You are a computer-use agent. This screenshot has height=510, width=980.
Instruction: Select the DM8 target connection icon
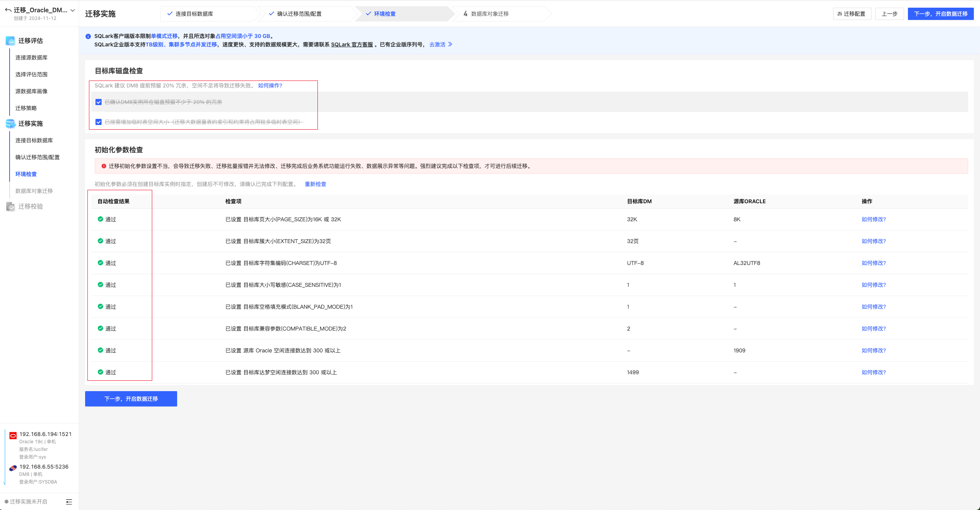point(12,468)
